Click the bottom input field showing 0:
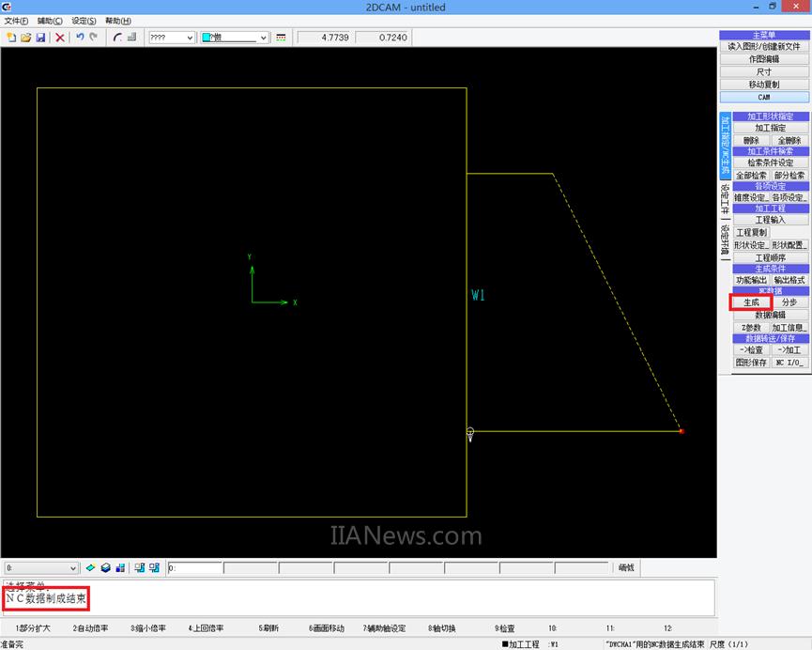This screenshot has width=812, height=650. [194, 568]
